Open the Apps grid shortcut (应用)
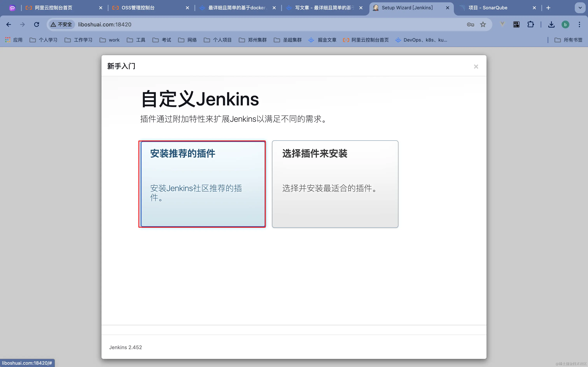This screenshot has height=367, width=588. (14, 40)
